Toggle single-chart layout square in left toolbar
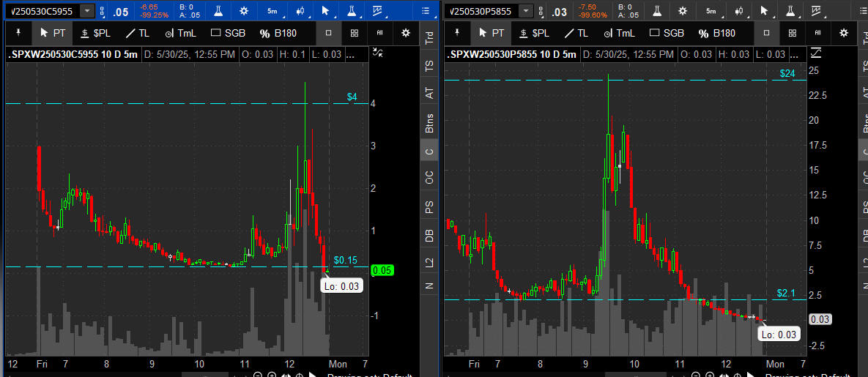 (x=329, y=33)
